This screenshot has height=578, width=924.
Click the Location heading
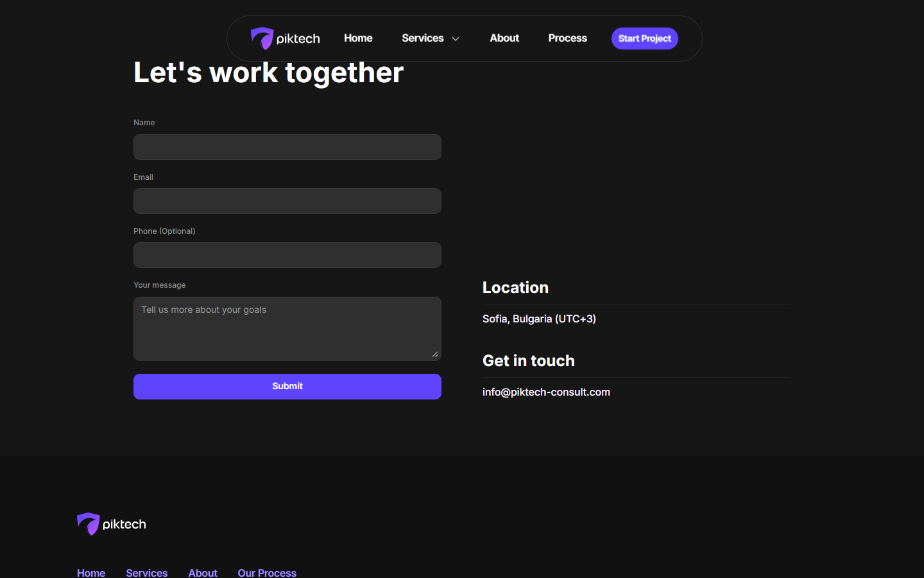[x=515, y=288]
